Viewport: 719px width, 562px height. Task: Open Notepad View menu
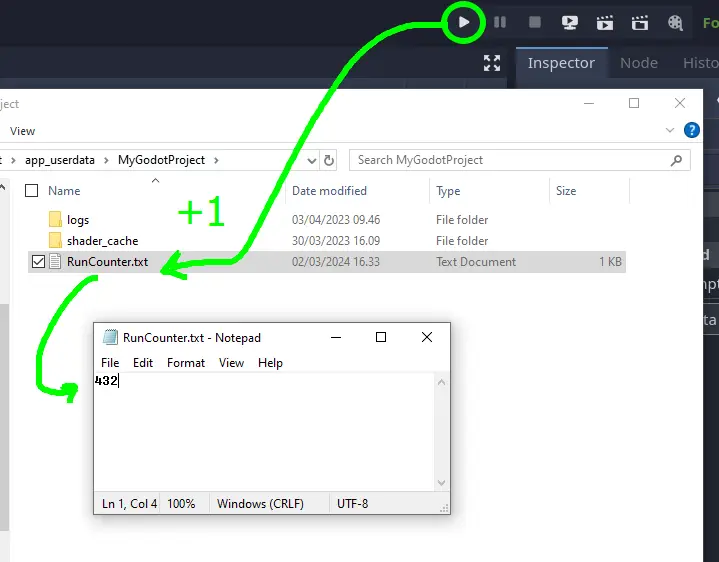pos(231,363)
